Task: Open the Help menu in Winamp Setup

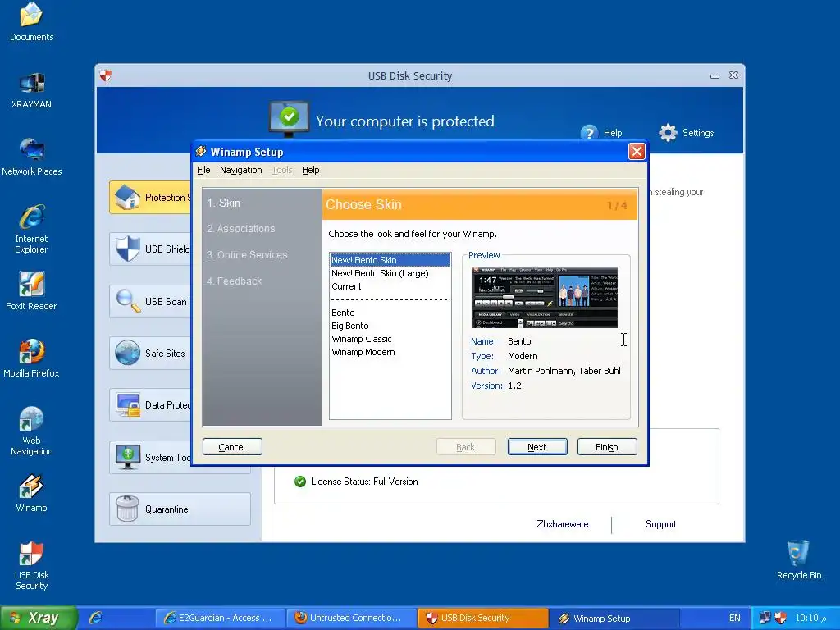Action: click(x=310, y=170)
